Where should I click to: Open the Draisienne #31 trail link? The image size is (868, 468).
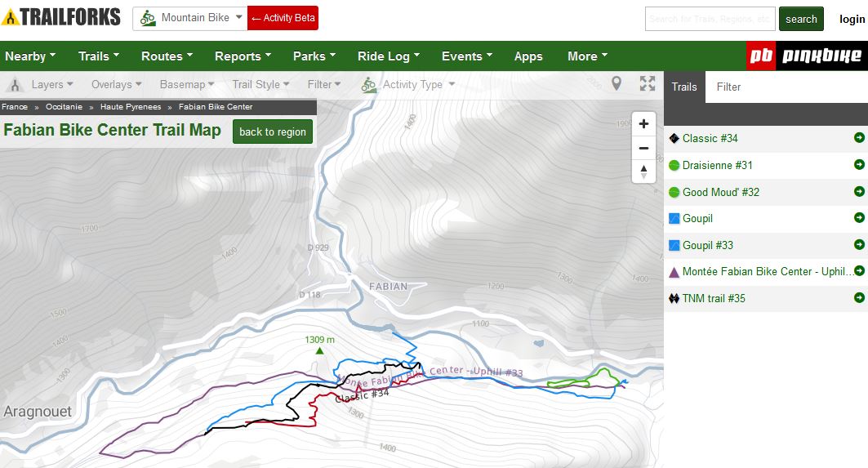coord(717,165)
